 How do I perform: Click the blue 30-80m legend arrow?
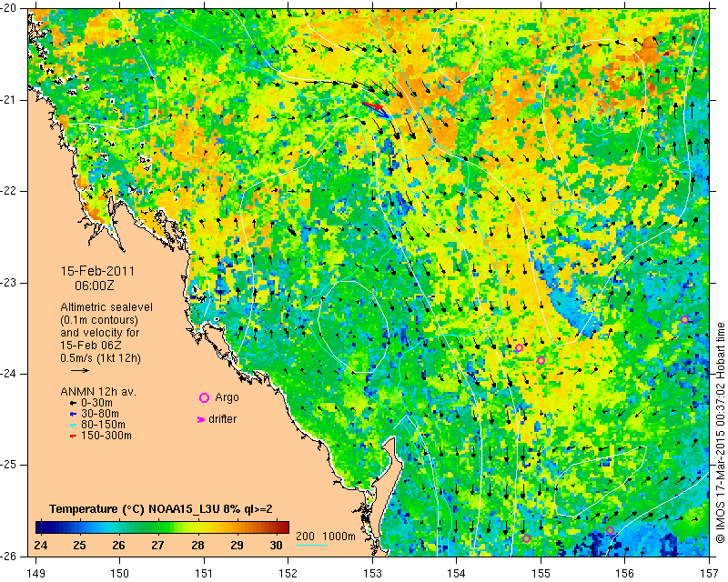[x=73, y=414]
